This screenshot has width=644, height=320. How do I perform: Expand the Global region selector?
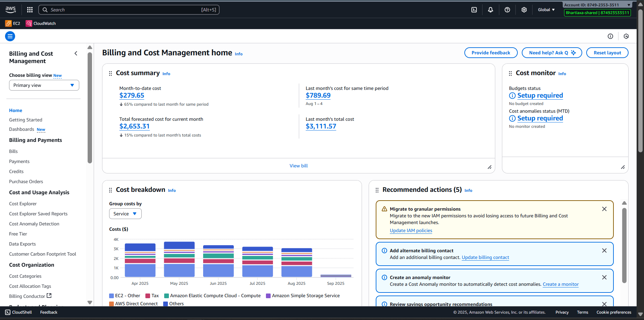tap(546, 10)
